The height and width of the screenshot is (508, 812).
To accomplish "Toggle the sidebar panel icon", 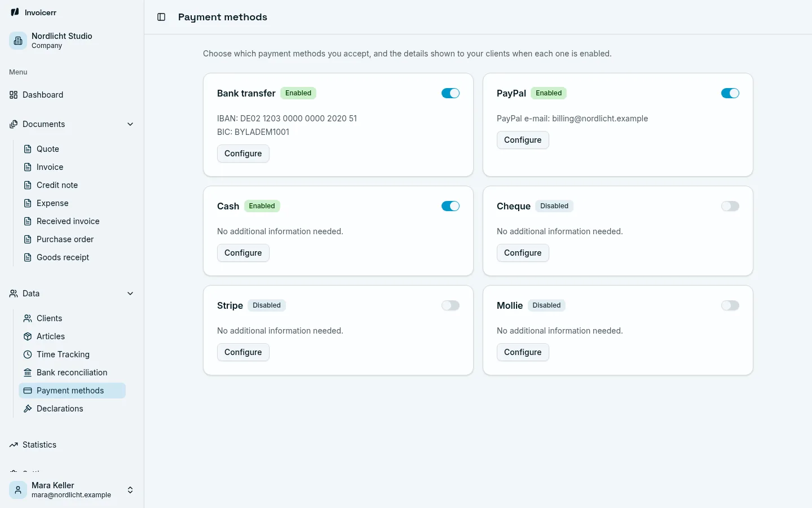I will tap(161, 17).
